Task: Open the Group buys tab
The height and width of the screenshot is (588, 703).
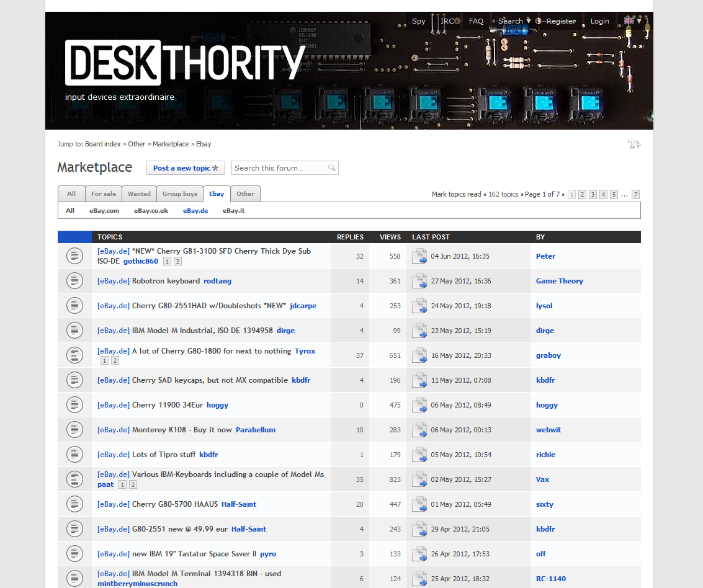Action: tap(179, 194)
